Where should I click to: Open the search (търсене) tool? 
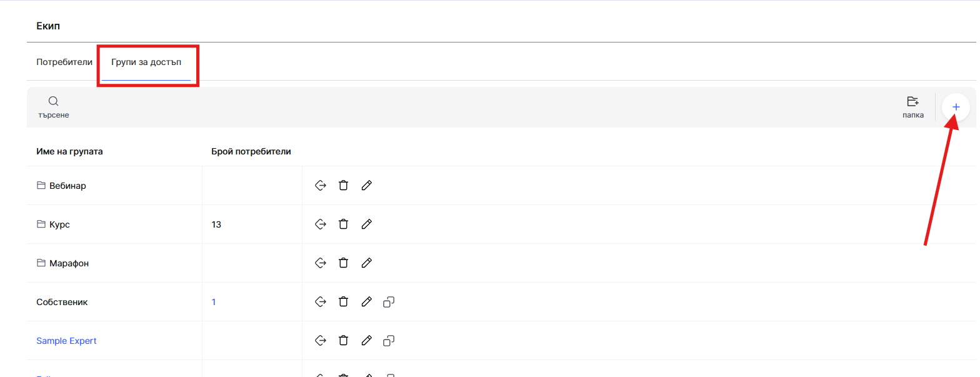(x=53, y=108)
